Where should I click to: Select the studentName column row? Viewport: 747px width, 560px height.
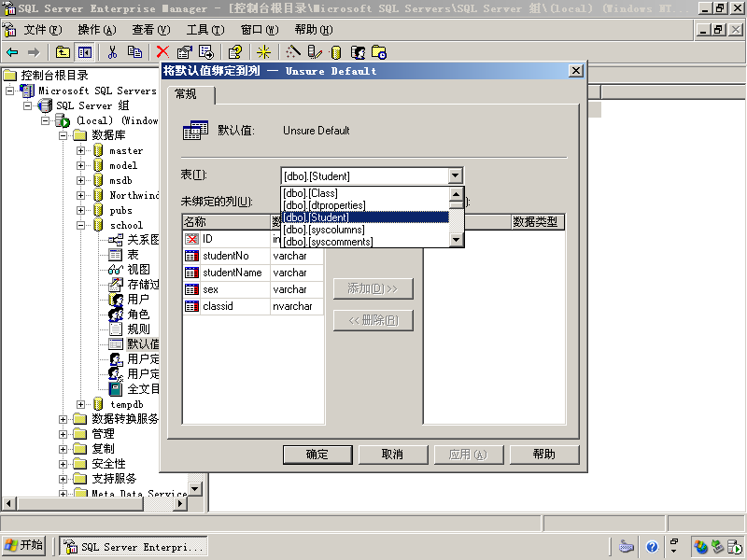tap(253, 273)
